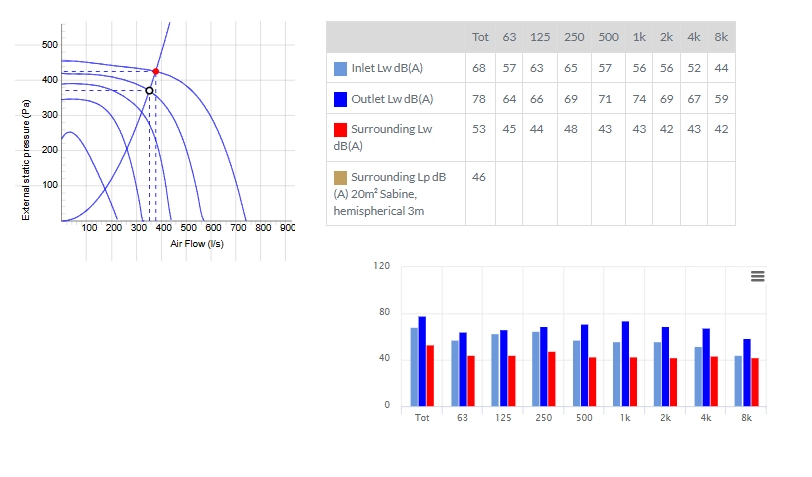Click the Inlet Lw dB(A) row label
The height and width of the screenshot is (477, 812).
tap(387, 68)
